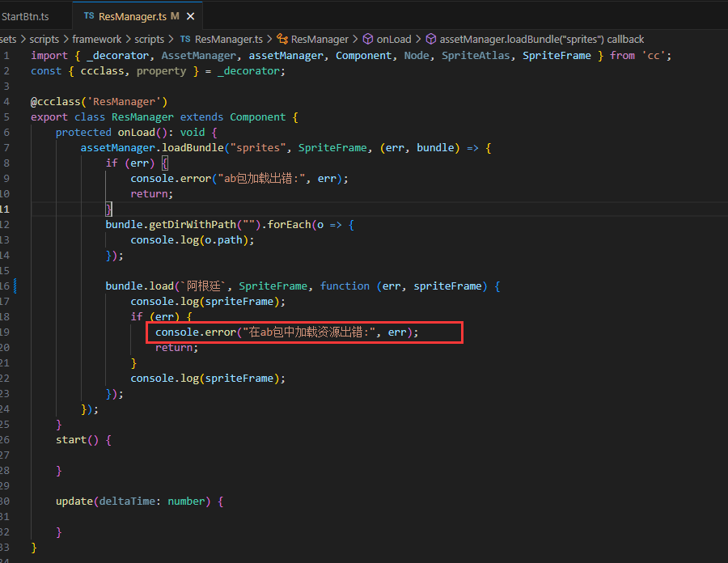Click the loadBundle callback breadcrumb
Screen dimensions: 728x563
(541, 40)
